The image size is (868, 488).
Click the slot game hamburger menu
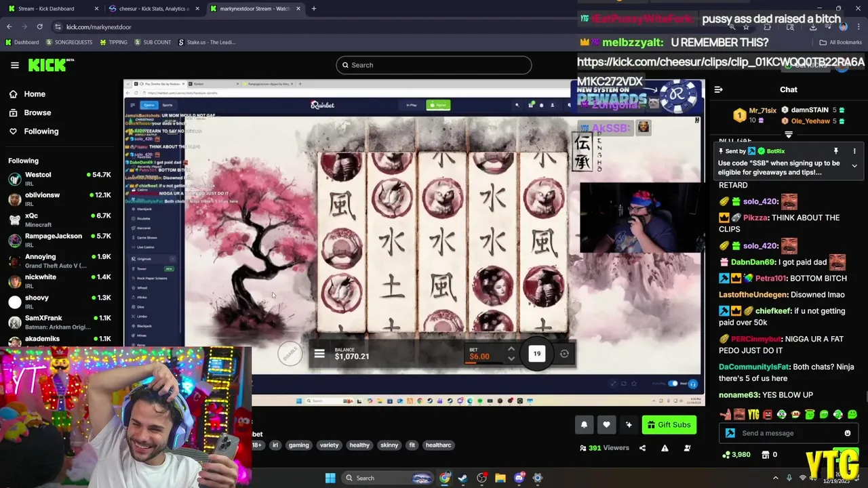319,354
